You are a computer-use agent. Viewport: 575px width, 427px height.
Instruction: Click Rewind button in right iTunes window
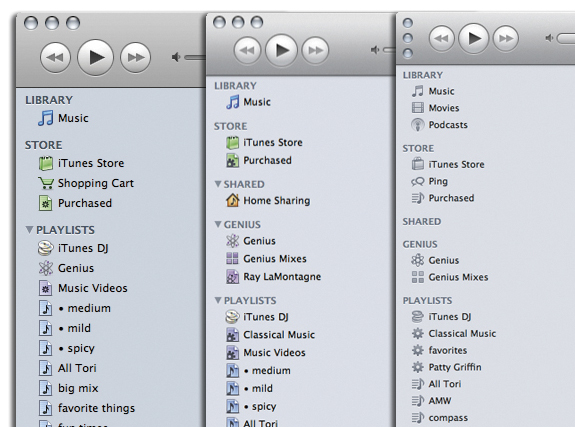[x=442, y=38]
